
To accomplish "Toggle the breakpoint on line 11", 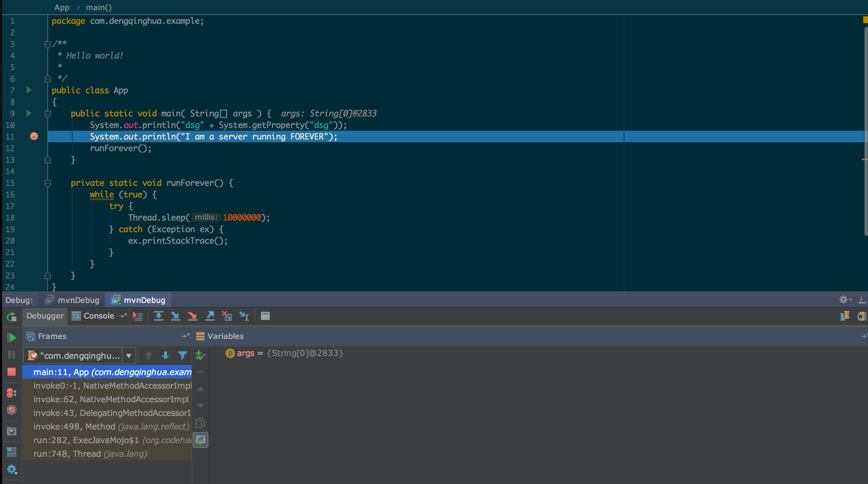I will [x=34, y=136].
